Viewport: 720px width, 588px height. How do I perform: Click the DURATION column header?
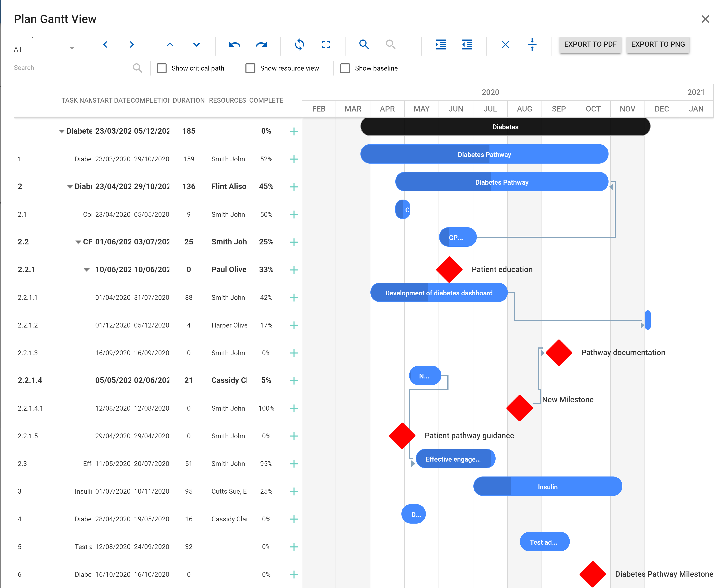(189, 101)
